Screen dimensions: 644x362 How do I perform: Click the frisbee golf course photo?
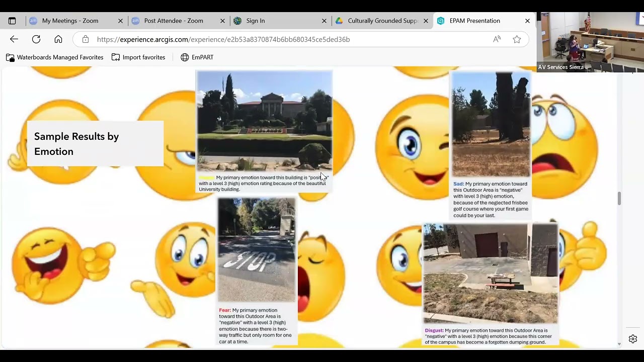point(491,124)
